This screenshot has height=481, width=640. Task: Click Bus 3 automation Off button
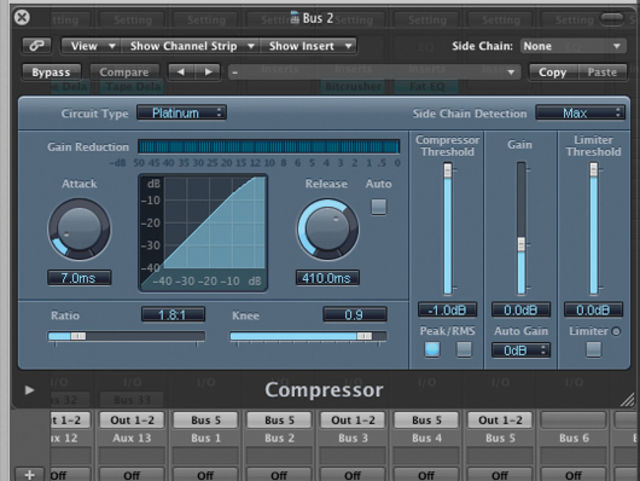click(353, 475)
